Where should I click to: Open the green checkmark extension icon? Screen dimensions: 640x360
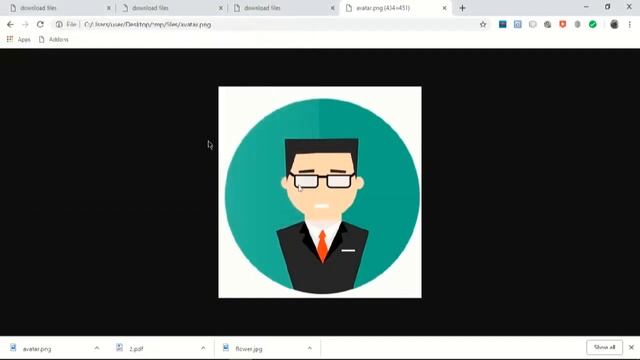coord(593,24)
